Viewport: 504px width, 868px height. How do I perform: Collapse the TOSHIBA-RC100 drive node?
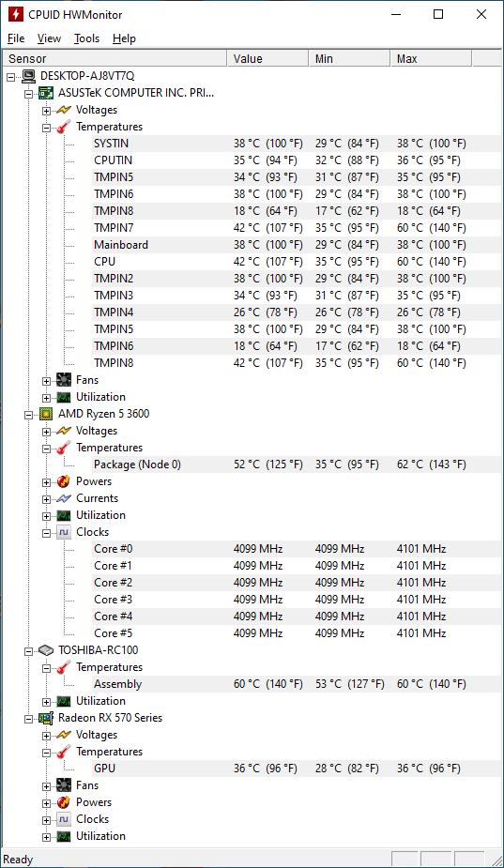click(x=28, y=651)
